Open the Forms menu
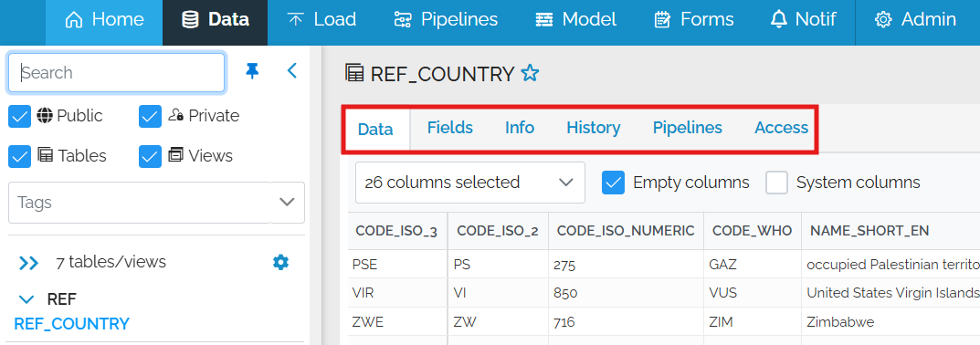Image resolution: width=980 pixels, height=345 pixels. tap(693, 19)
